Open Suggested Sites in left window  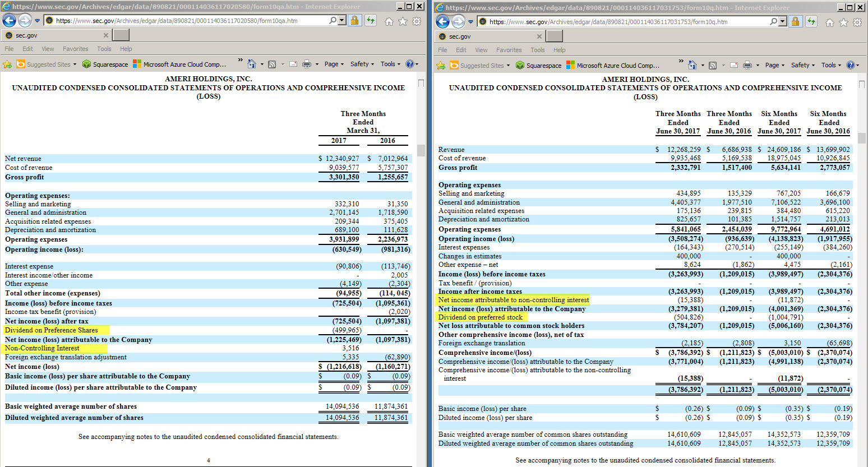pos(46,64)
